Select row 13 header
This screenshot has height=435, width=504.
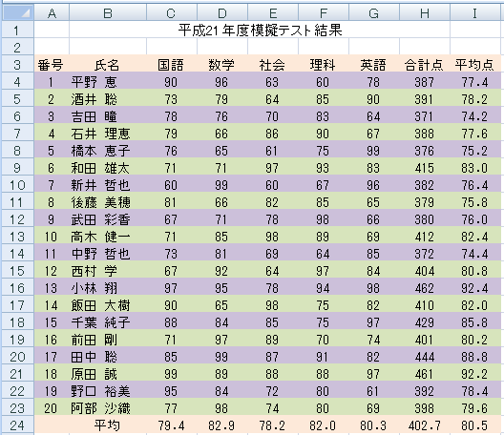tap(17, 237)
